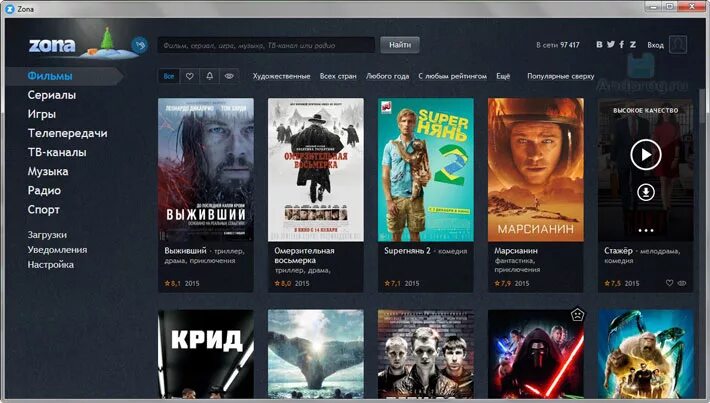Open the С любым рейтингом rating dropdown
The image size is (710, 403).
tap(452, 76)
